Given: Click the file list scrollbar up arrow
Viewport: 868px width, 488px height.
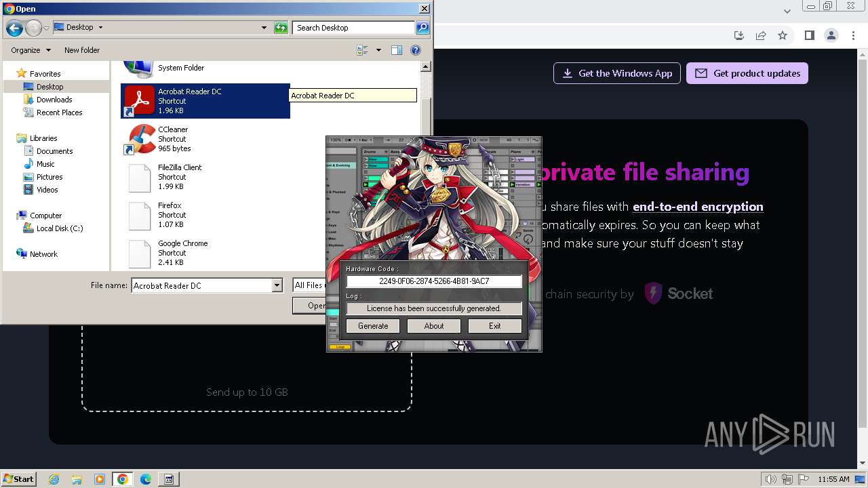Looking at the screenshot, I should point(426,66).
